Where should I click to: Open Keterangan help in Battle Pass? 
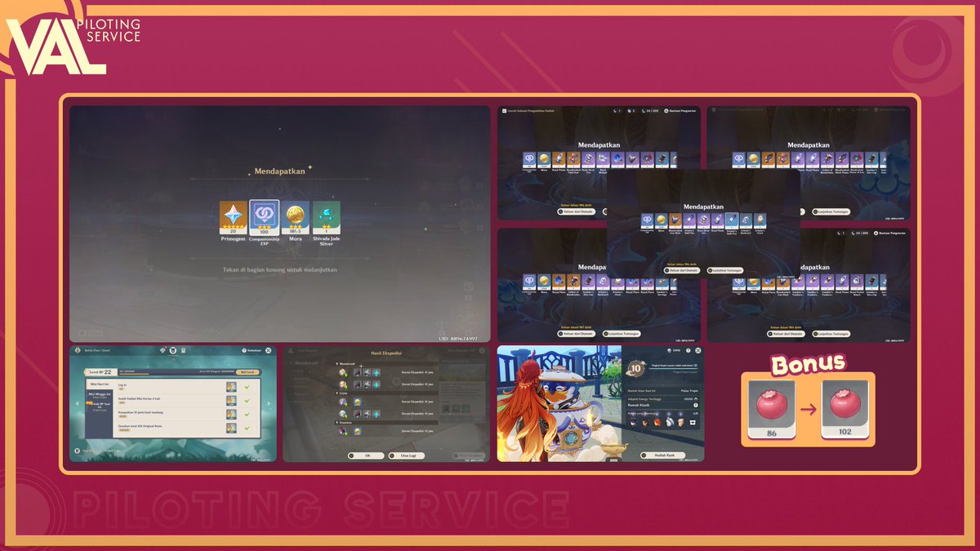tap(252, 350)
